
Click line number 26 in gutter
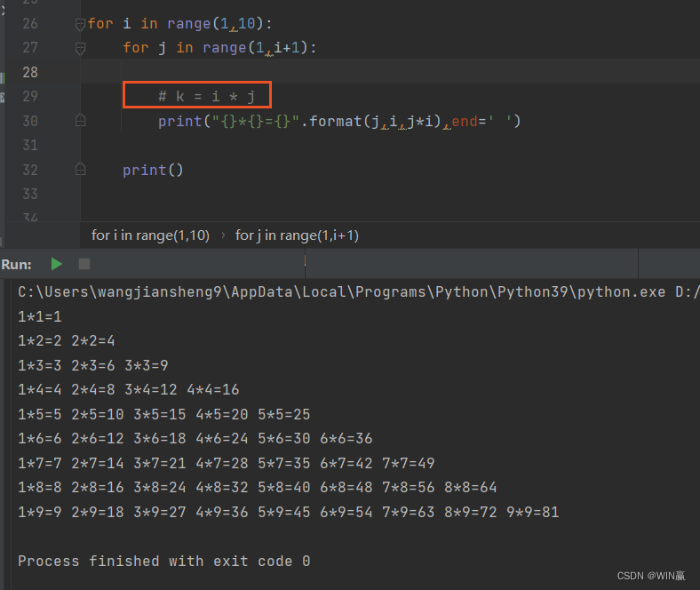click(30, 23)
